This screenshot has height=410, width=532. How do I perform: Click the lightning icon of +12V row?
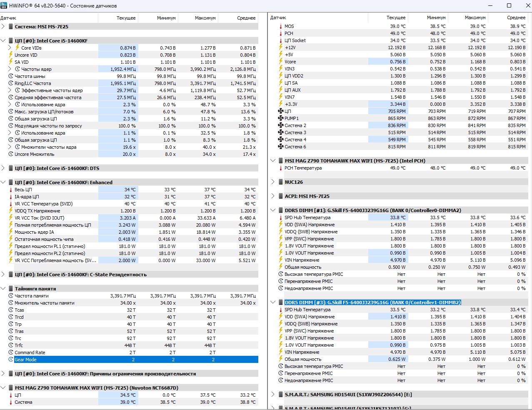coord(281,47)
